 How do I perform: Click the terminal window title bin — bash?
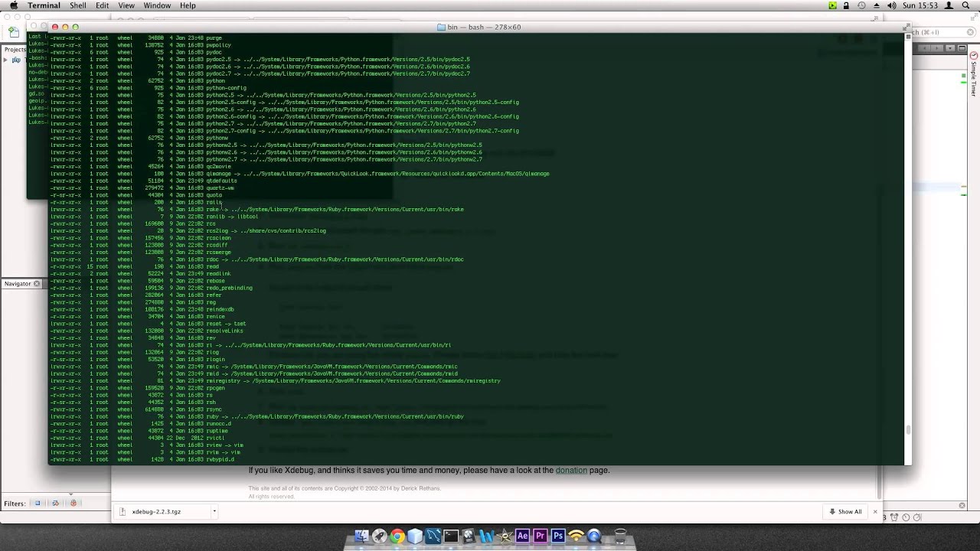[483, 27]
